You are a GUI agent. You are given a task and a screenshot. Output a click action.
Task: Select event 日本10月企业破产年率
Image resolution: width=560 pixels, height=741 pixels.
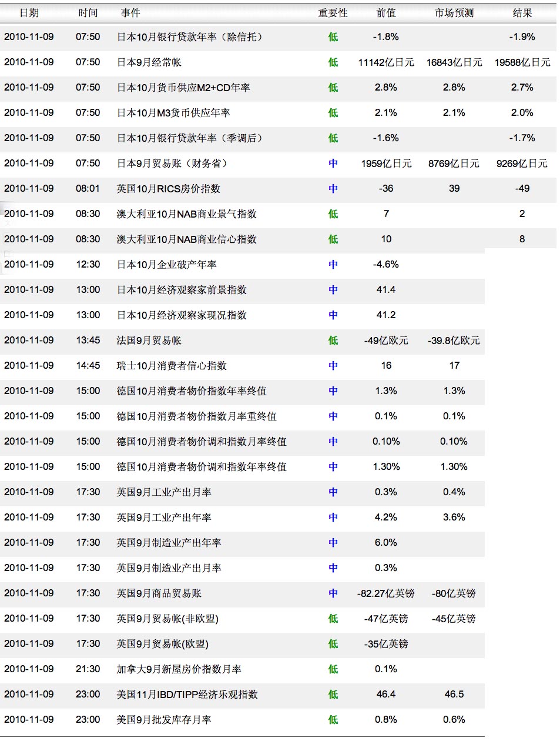(x=166, y=265)
